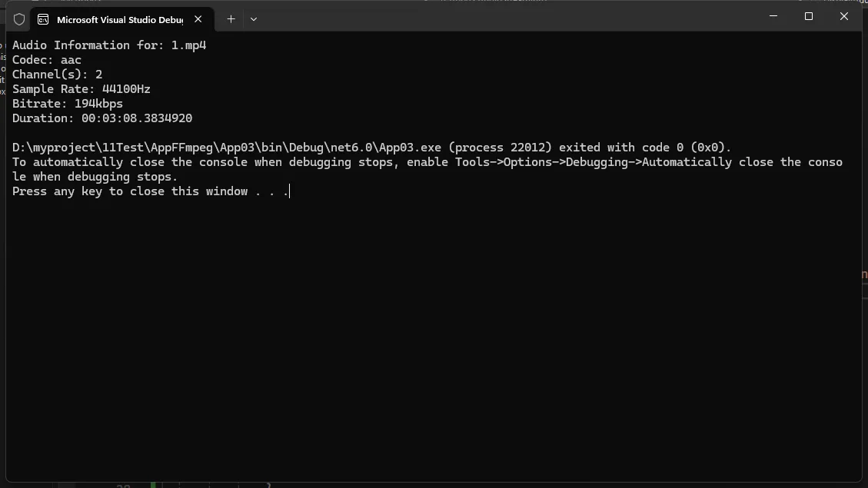The height and width of the screenshot is (488, 868).
Task: Click the administrator shield icon in title bar
Action: (19, 19)
